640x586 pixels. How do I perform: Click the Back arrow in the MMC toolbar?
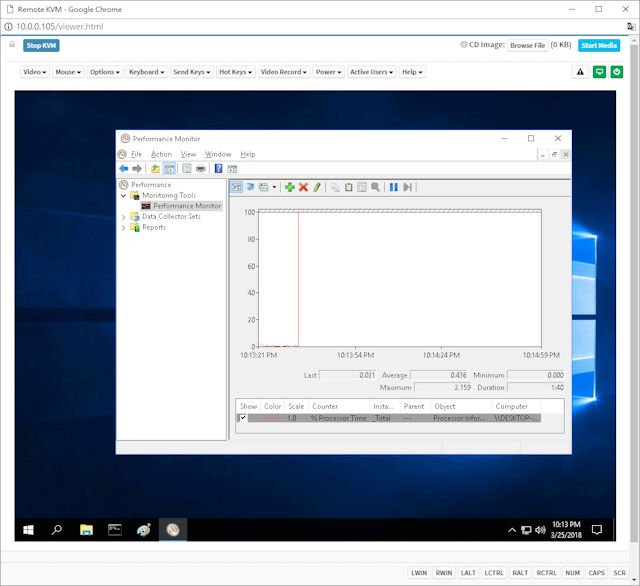point(124,169)
